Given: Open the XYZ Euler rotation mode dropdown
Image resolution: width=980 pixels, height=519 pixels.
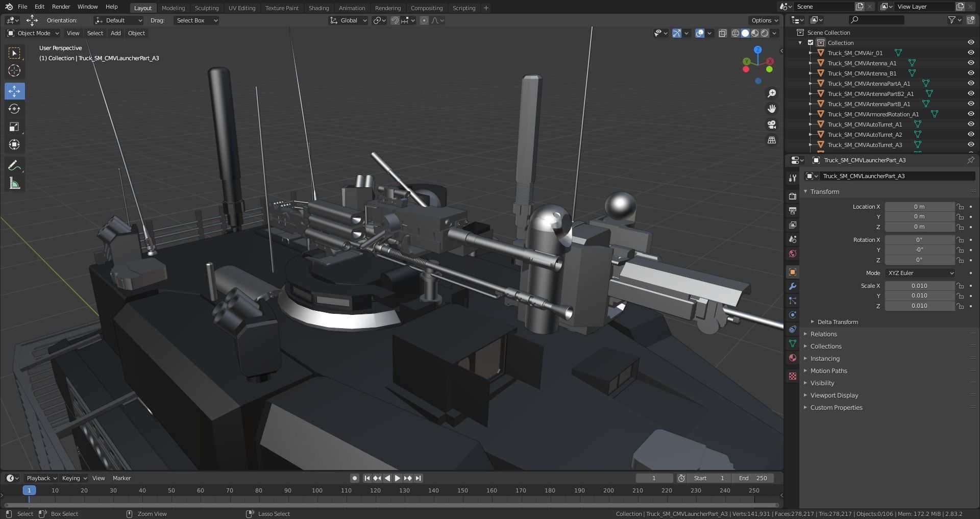Looking at the screenshot, I should [920, 273].
